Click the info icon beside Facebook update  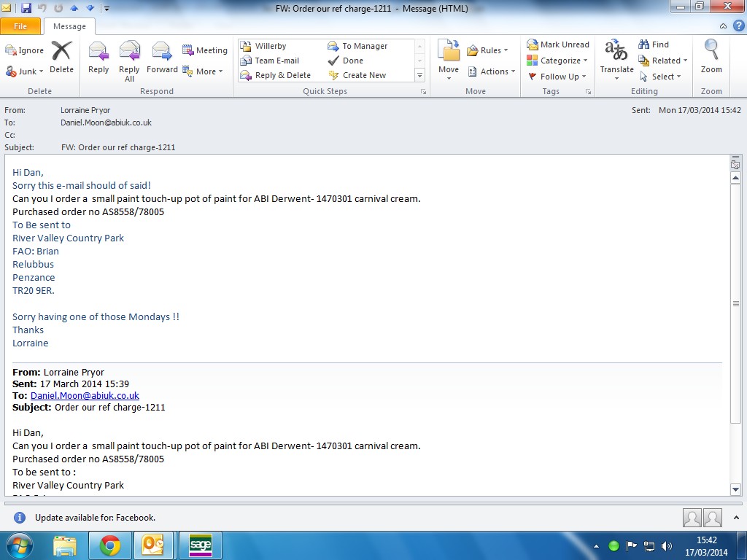pyautogui.click(x=20, y=518)
